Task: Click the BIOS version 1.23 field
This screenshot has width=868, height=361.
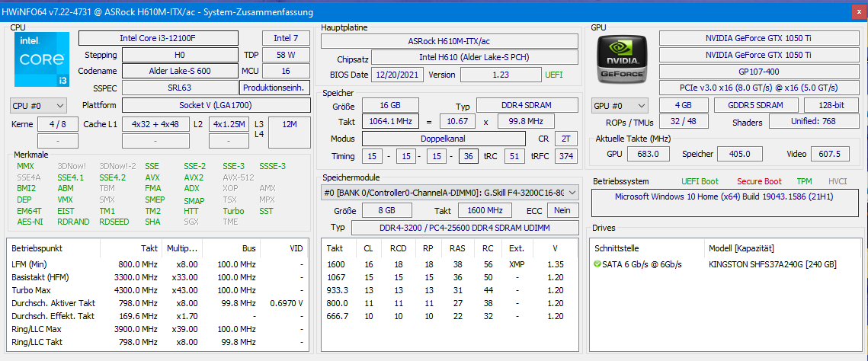Action: 501,75
